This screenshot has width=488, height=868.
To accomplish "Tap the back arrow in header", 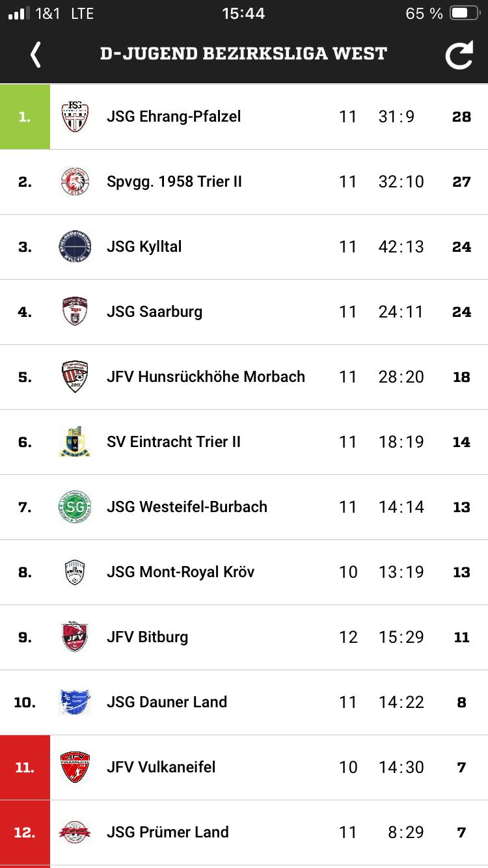I will point(36,55).
